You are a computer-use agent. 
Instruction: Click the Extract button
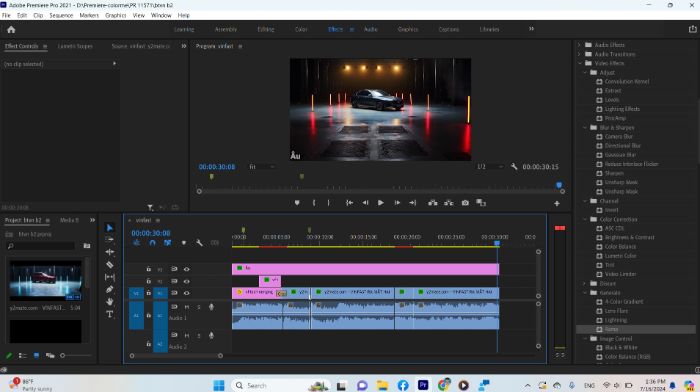click(449, 203)
